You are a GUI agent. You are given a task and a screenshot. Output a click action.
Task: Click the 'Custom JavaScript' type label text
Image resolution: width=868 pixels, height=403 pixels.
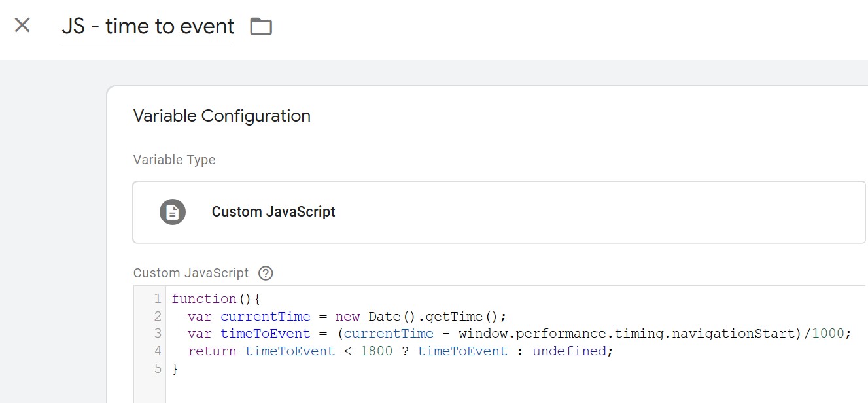(x=273, y=212)
